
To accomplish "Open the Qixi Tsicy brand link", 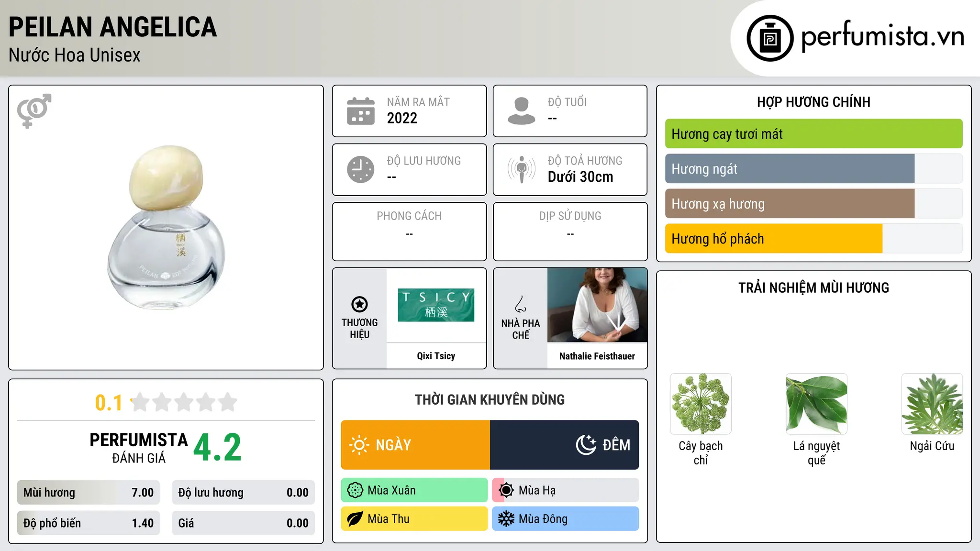I will coord(436,356).
